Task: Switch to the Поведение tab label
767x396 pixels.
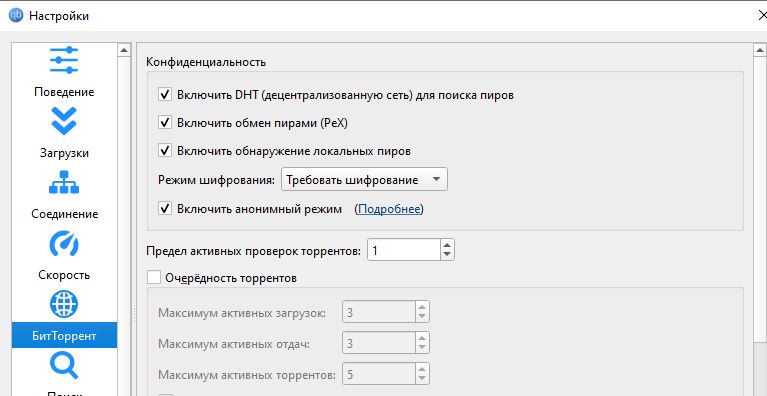Action: pos(64,92)
